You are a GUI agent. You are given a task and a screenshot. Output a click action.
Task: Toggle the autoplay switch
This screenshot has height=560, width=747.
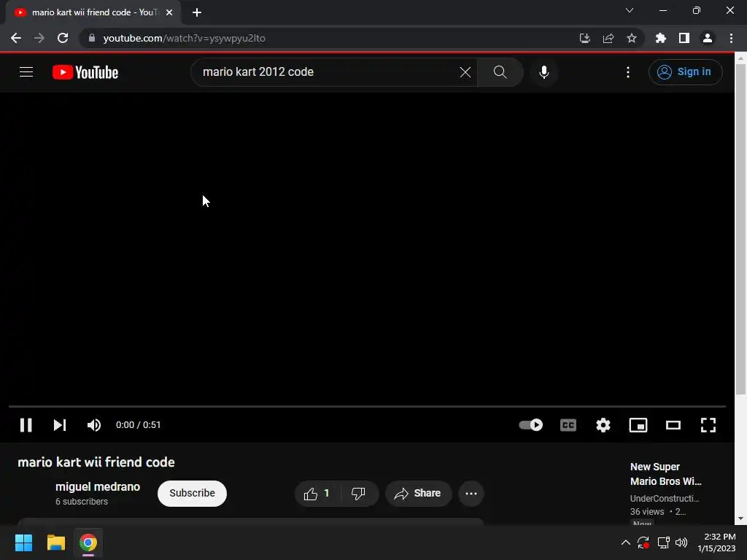coord(531,425)
